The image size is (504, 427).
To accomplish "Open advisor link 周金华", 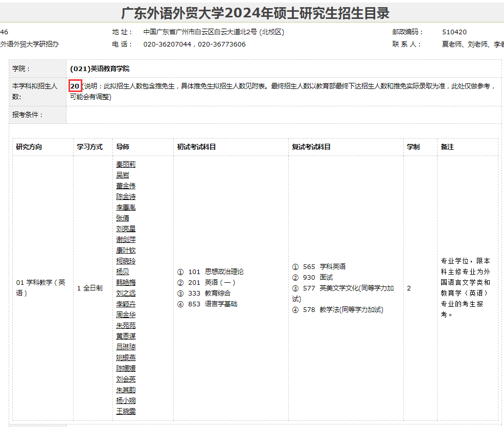I will (126, 315).
